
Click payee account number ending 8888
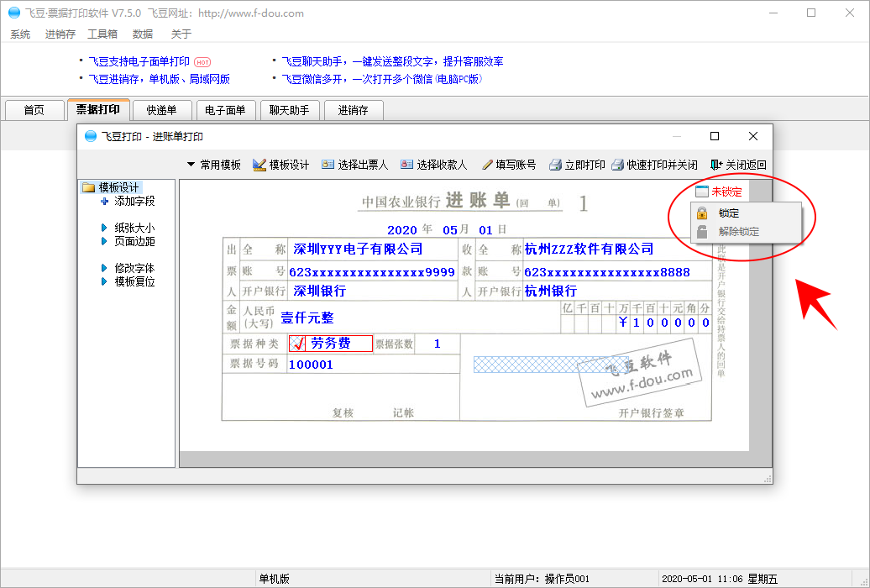[x=607, y=272]
